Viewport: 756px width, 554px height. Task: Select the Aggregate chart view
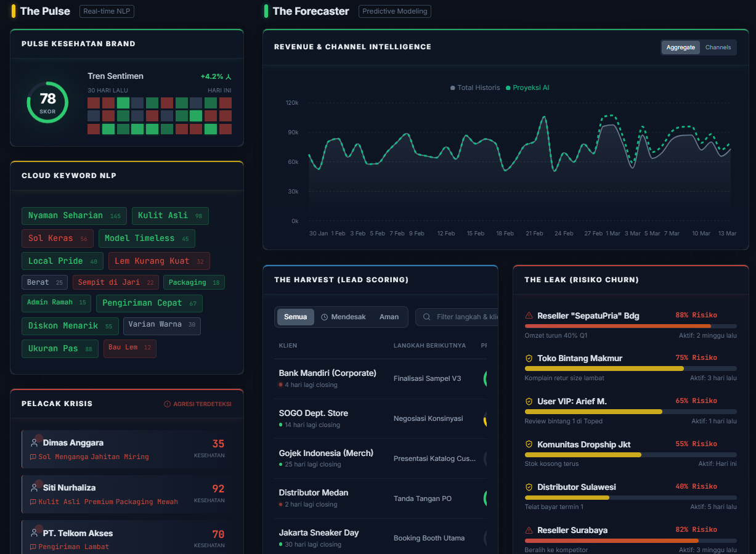click(x=680, y=47)
